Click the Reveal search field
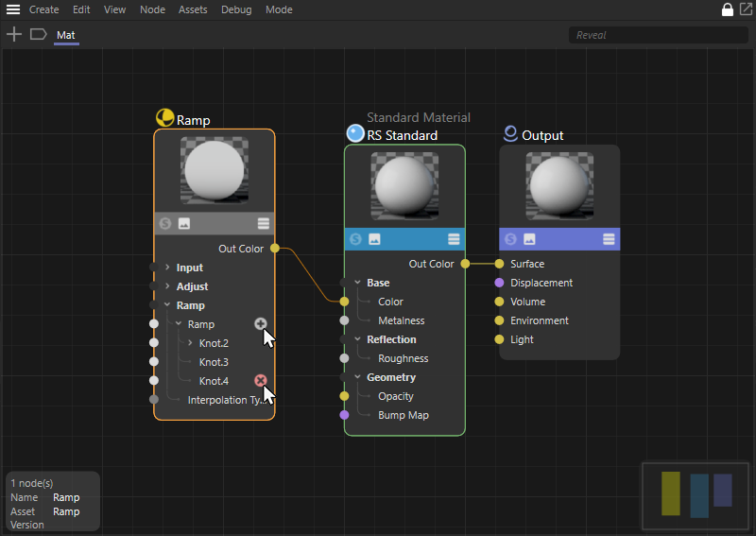The height and width of the screenshot is (536, 756). click(x=658, y=35)
